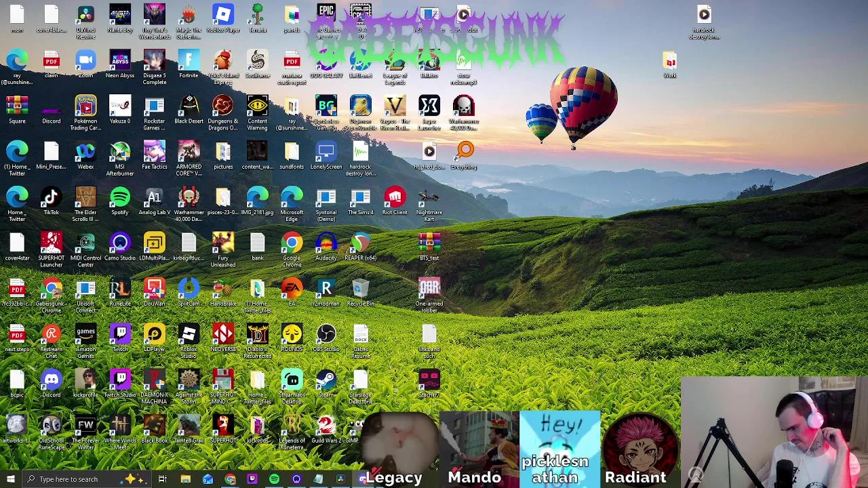Launch Guild Wars 2 icon

tap(326, 429)
